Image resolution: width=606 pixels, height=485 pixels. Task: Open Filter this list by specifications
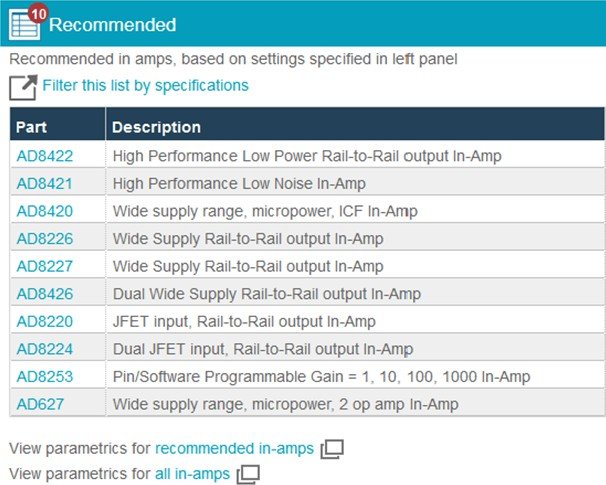145,85
